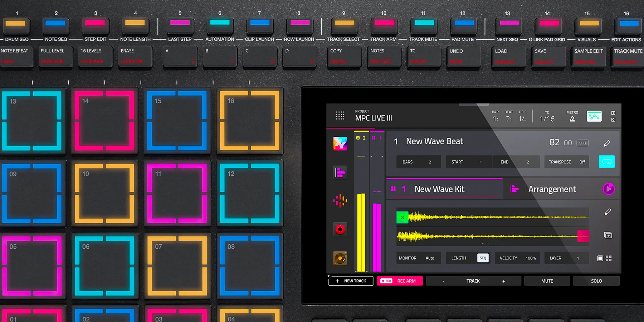Screen dimensions: 644x322
Task: Open the XY effects pad icon
Action: point(340,143)
